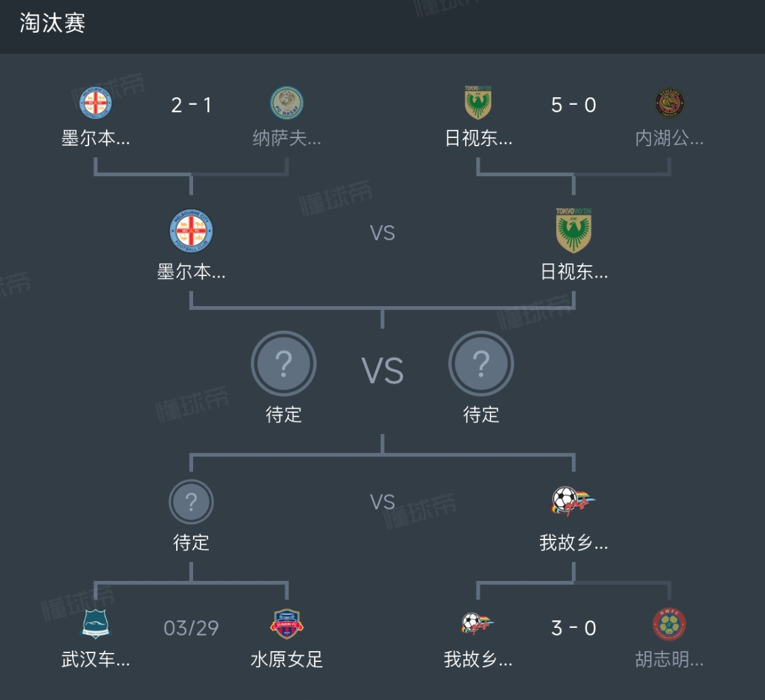The width and height of the screenshot is (765, 700).
Task: Click the 胡志明 team badge
Action: (x=669, y=624)
